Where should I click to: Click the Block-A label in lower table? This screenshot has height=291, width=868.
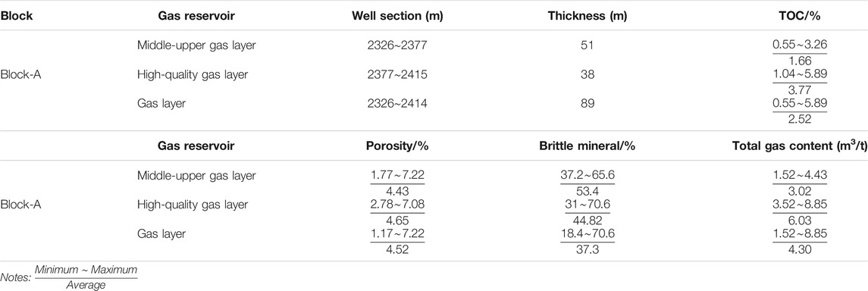[20, 205]
